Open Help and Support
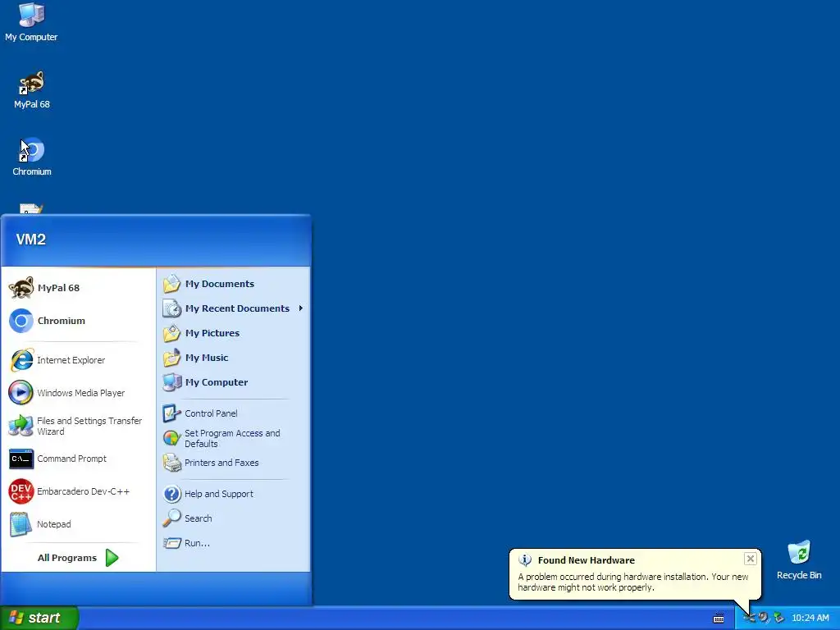The height and width of the screenshot is (630, 840). pos(233,494)
